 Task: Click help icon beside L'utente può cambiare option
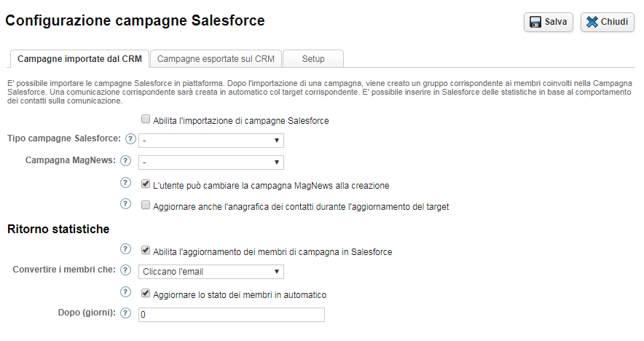pyautogui.click(x=125, y=182)
